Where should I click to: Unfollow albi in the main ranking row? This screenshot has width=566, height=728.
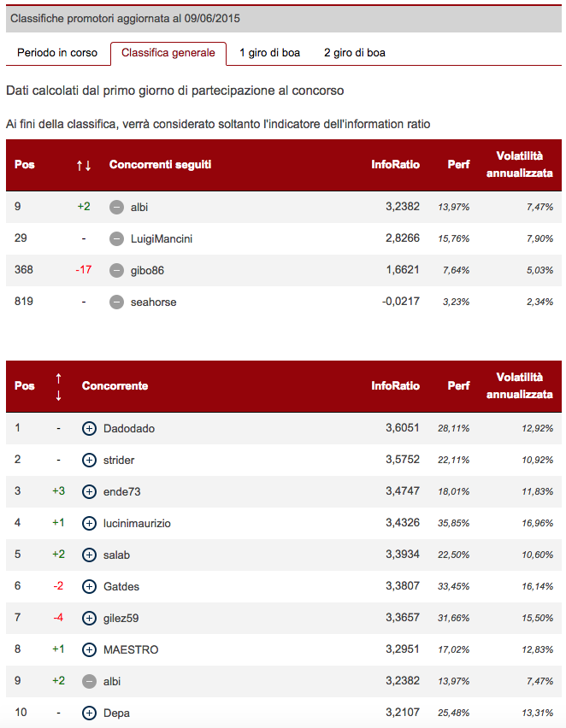[x=89, y=681]
